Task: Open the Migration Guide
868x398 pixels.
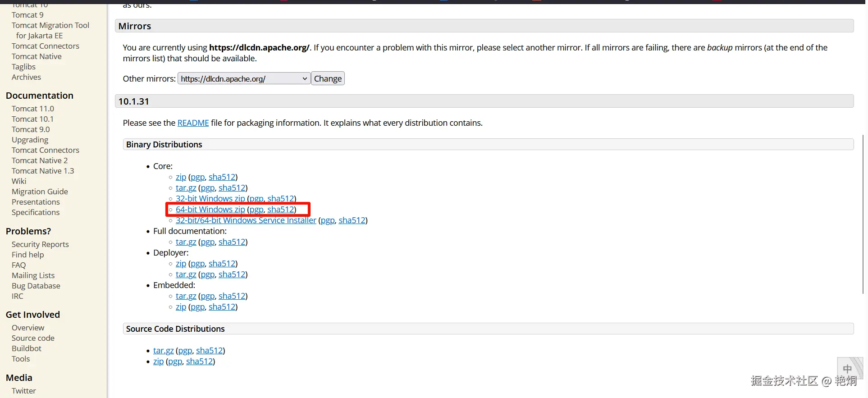Action: click(40, 192)
